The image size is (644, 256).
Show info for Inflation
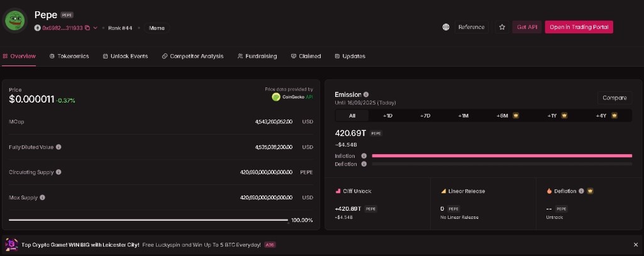click(x=364, y=156)
